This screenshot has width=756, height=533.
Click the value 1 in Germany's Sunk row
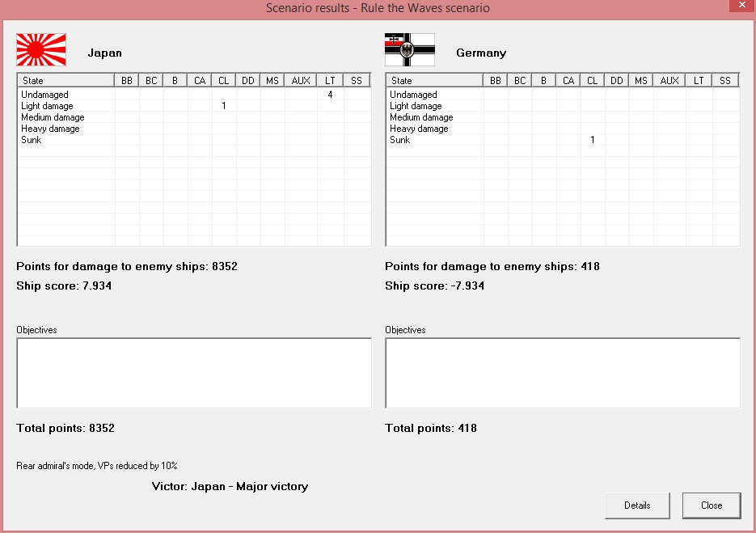(593, 140)
